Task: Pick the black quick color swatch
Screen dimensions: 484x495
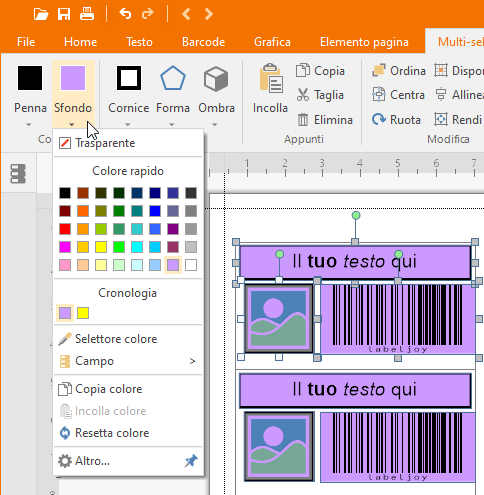Action: (65, 193)
